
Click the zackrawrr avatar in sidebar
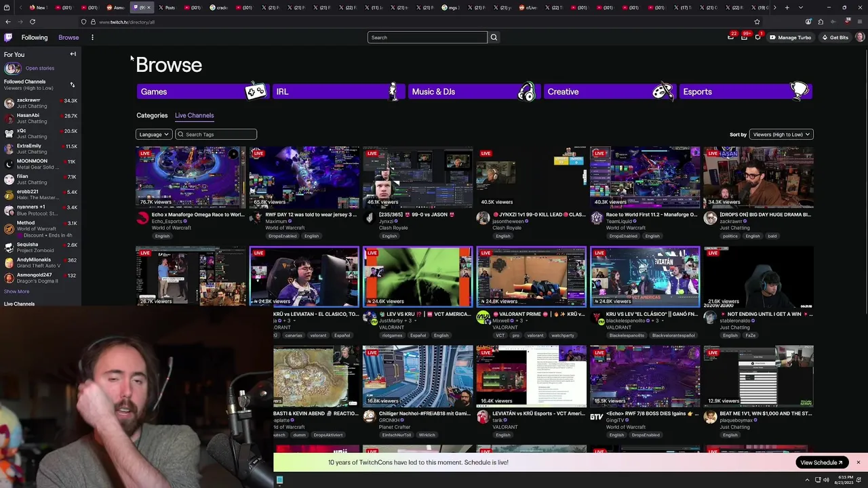(9, 103)
